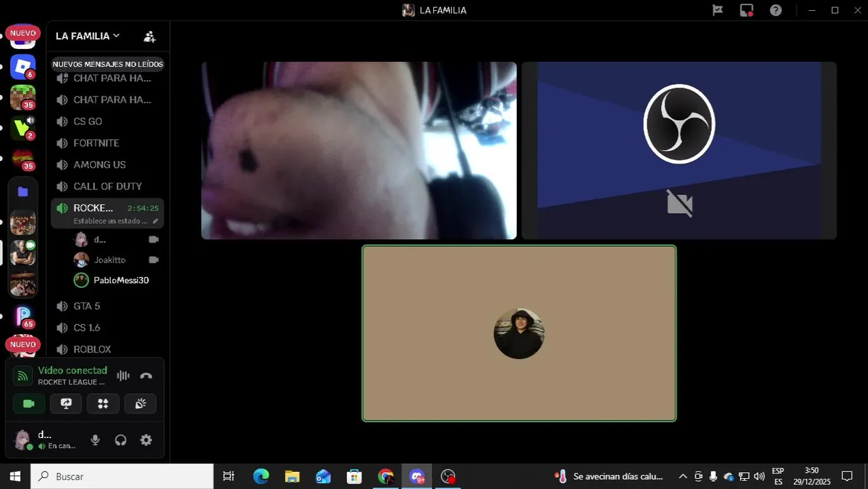
Task: Join the CALL OF DUTY voice channel
Action: tap(108, 187)
